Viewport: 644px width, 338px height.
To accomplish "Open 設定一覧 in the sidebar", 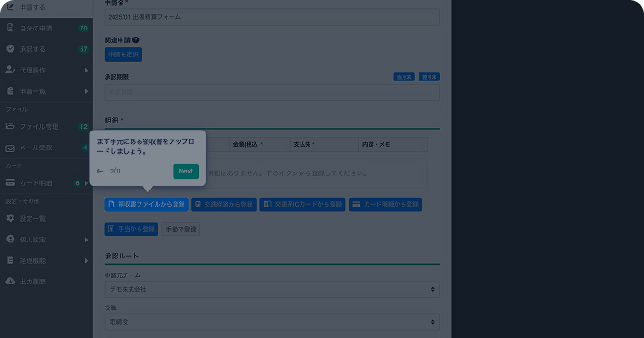I will [x=32, y=218].
